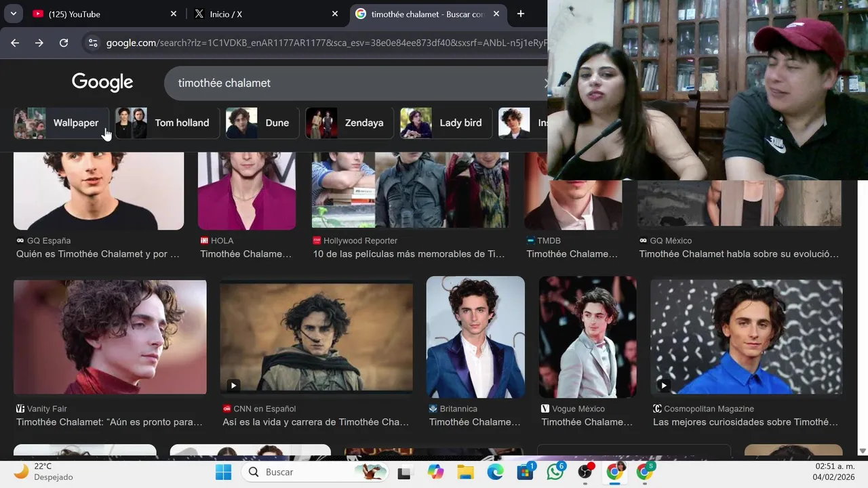Close the YouTube tab

point(173,14)
